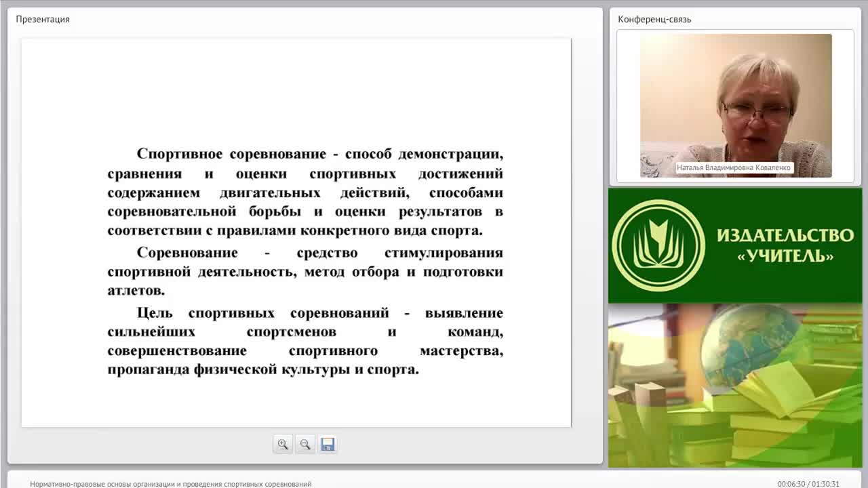Click the books and globe image
Viewport: 868px width, 488px height.
click(x=735, y=386)
